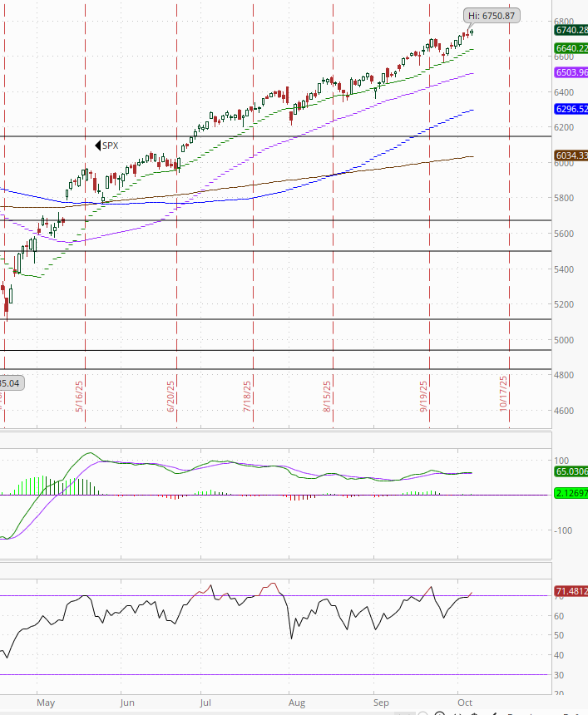Click the 9/19/25 expiration date marker
Viewport: 588px width, 715px height.
pyautogui.click(x=424, y=397)
